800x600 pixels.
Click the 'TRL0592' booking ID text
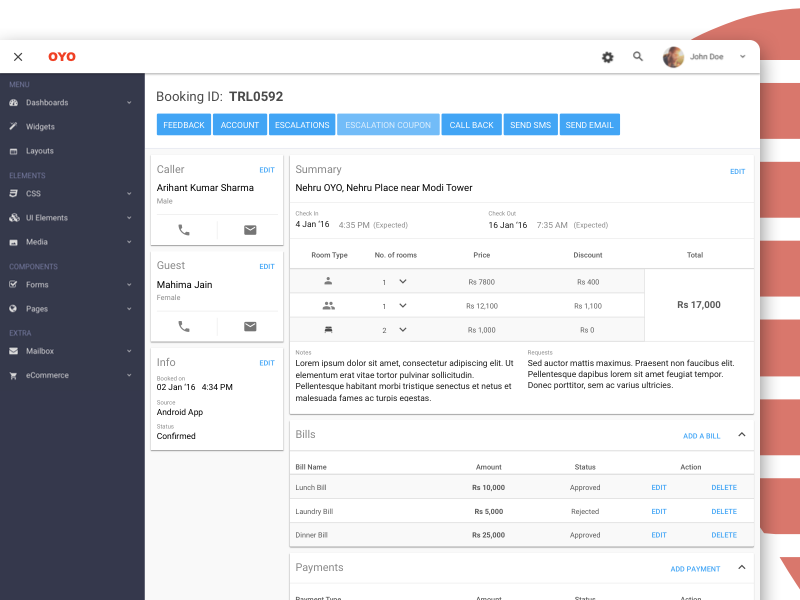[x=256, y=97]
